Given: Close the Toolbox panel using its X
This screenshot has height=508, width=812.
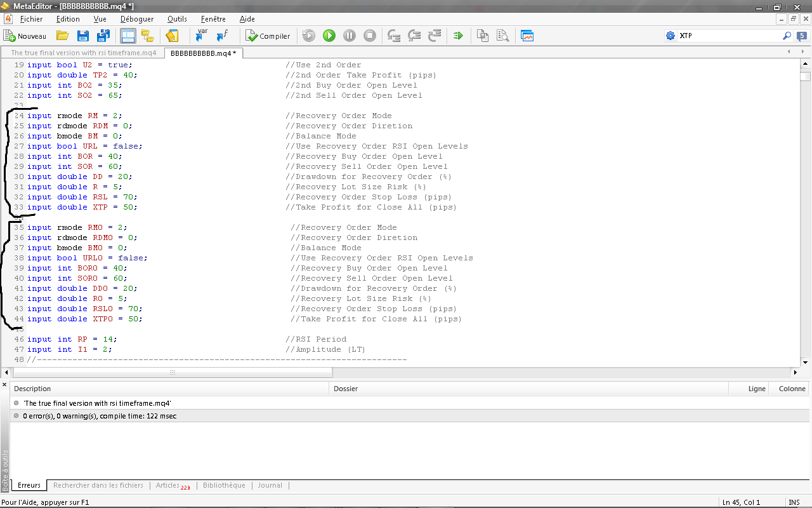Looking at the screenshot, I should [5, 385].
